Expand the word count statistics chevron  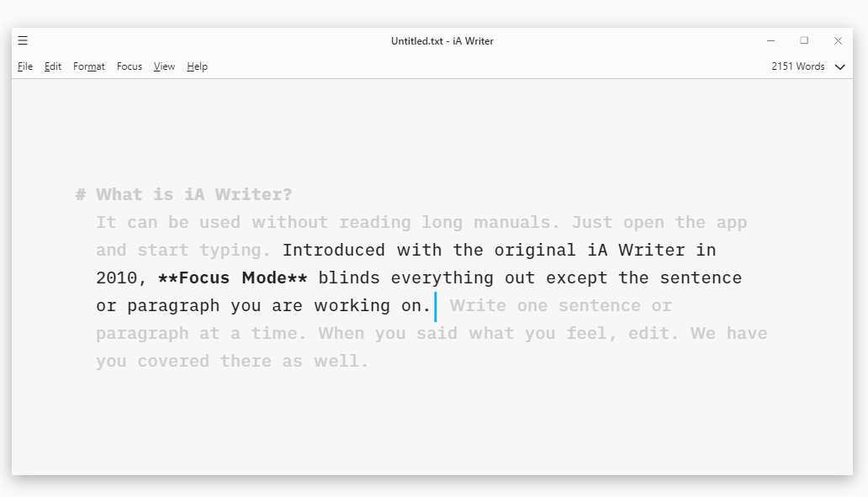[x=839, y=67]
